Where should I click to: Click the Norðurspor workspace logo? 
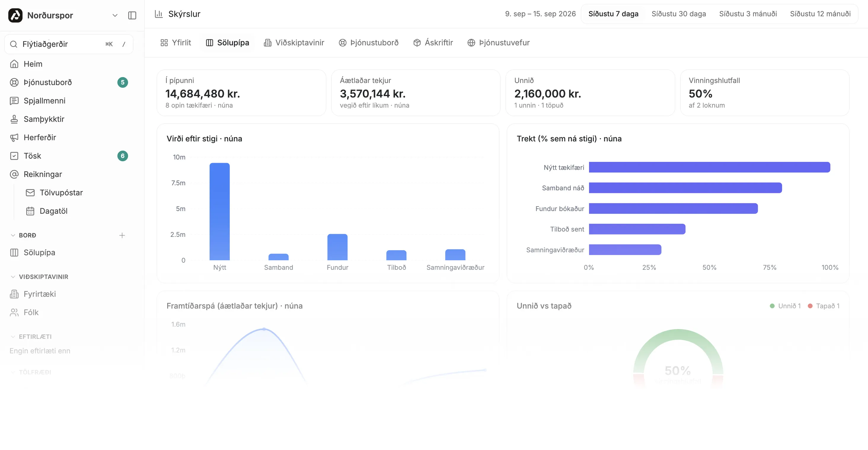(15, 15)
